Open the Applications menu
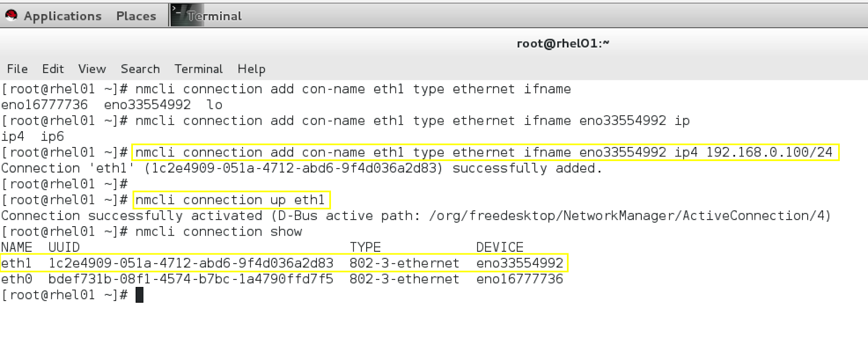The width and height of the screenshot is (868, 345). click(x=62, y=16)
